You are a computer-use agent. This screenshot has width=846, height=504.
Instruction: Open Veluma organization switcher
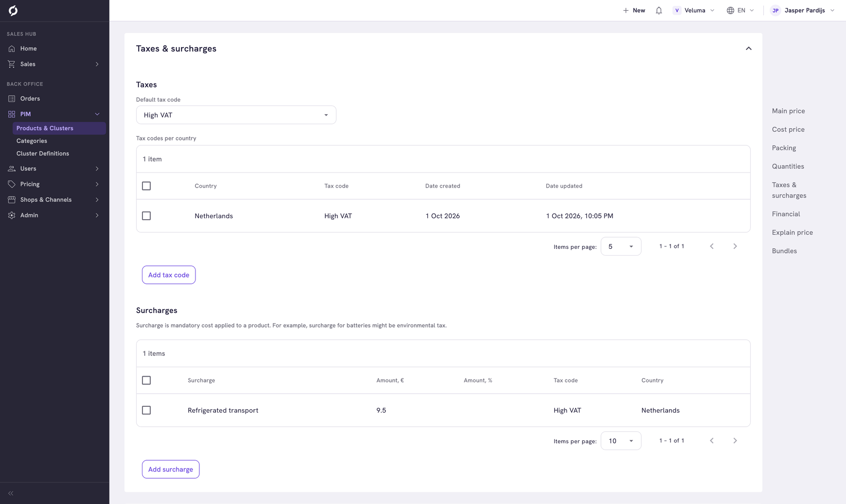pyautogui.click(x=694, y=10)
